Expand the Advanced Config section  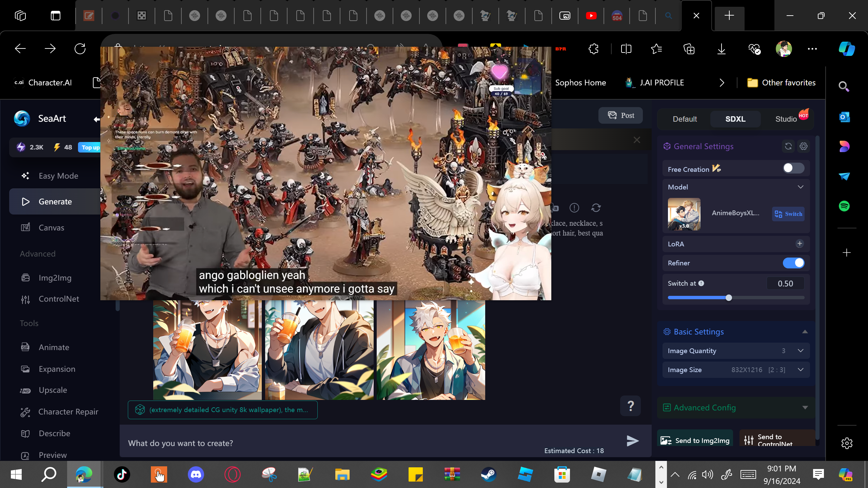pyautogui.click(x=736, y=408)
